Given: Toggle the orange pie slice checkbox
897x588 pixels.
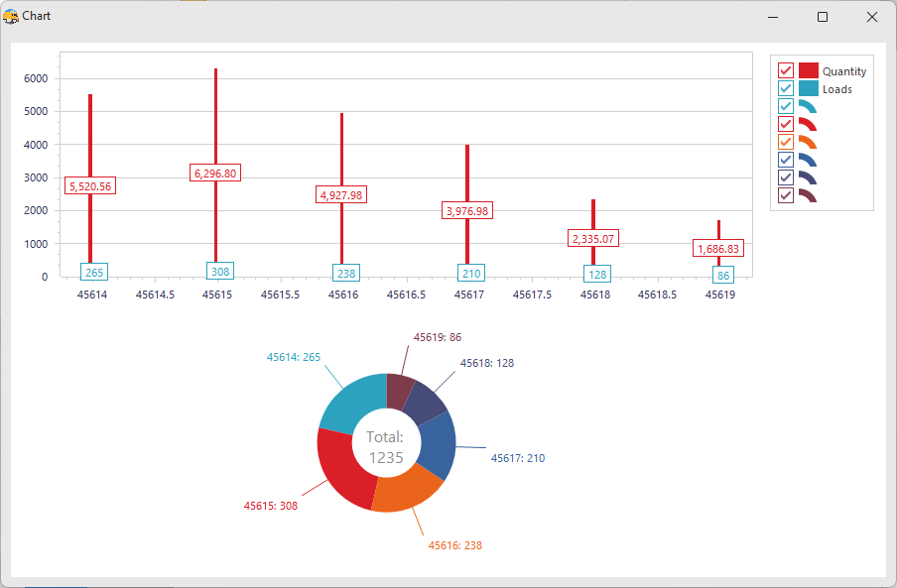Looking at the screenshot, I should (786, 143).
